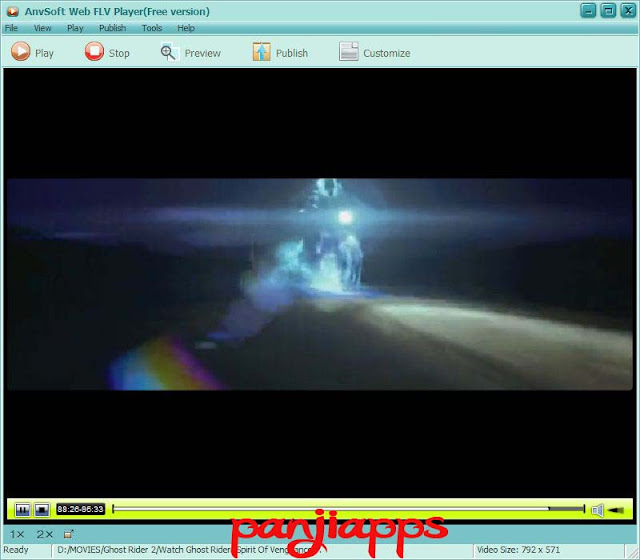The image size is (640, 560).
Task: Open the Tools menu
Action: tap(152, 28)
